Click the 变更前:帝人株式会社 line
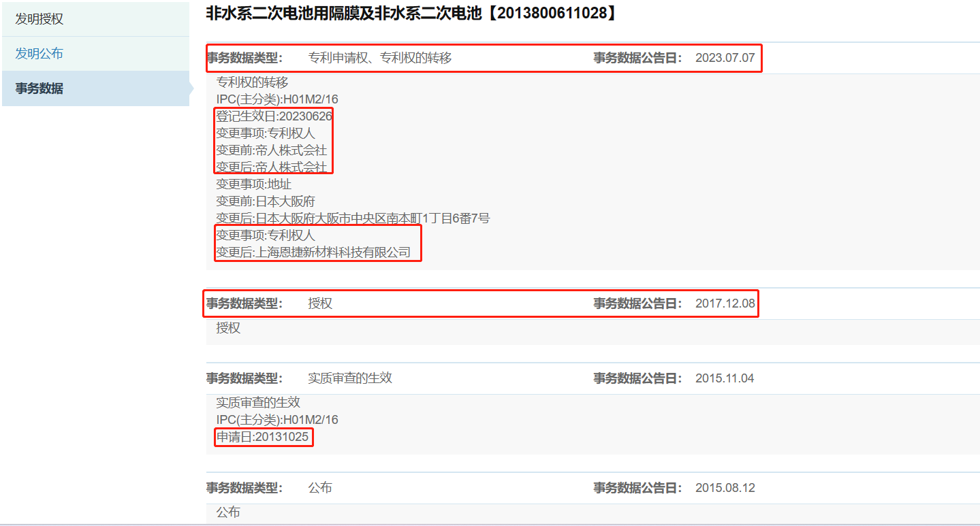The image size is (980, 526). click(271, 150)
